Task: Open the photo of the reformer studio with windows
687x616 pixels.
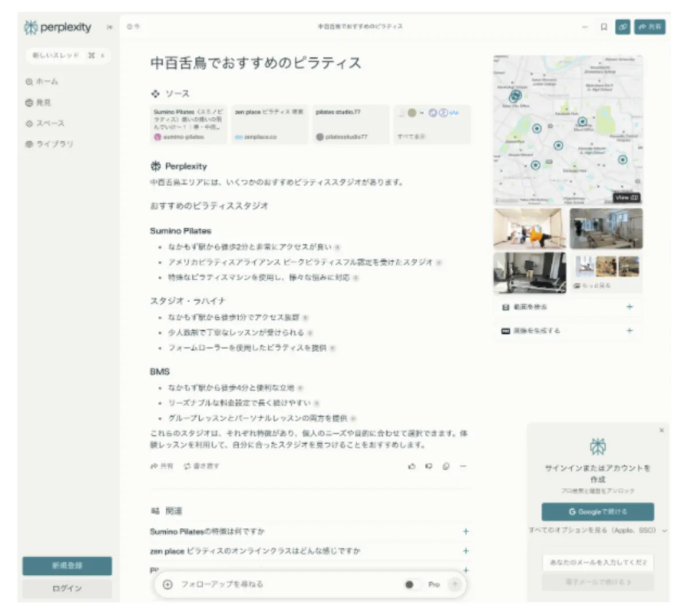Action: pyautogui.click(x=606, y=228)
